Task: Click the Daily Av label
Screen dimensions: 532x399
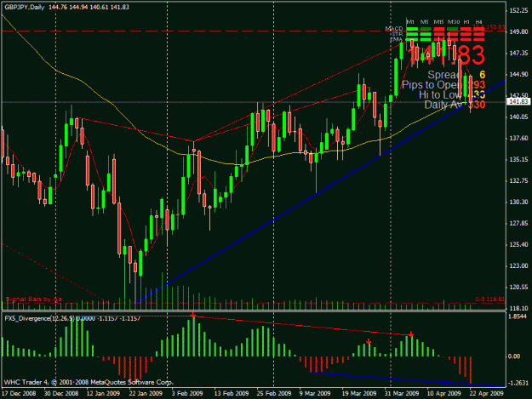Action: (444, 105)
